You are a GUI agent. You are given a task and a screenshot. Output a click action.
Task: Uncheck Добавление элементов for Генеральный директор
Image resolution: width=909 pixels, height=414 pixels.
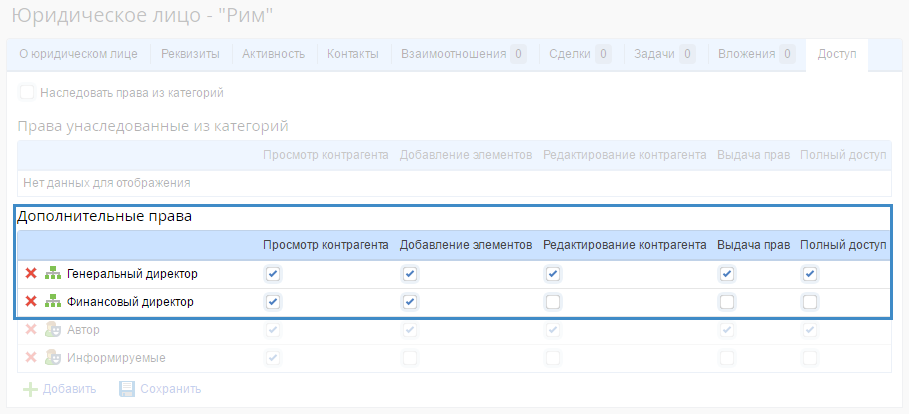click(409, 274)
